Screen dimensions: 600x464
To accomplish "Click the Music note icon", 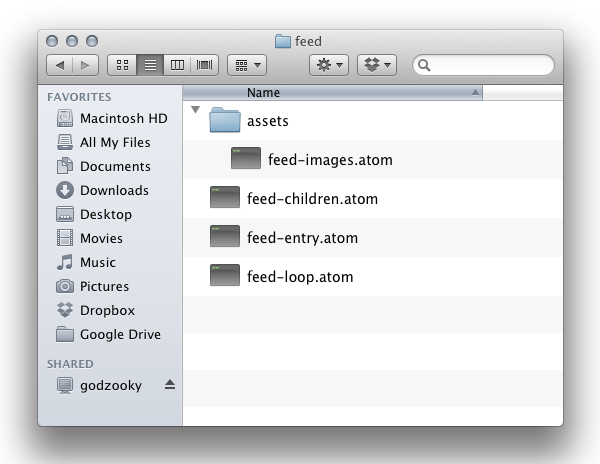I will point(65,262).
